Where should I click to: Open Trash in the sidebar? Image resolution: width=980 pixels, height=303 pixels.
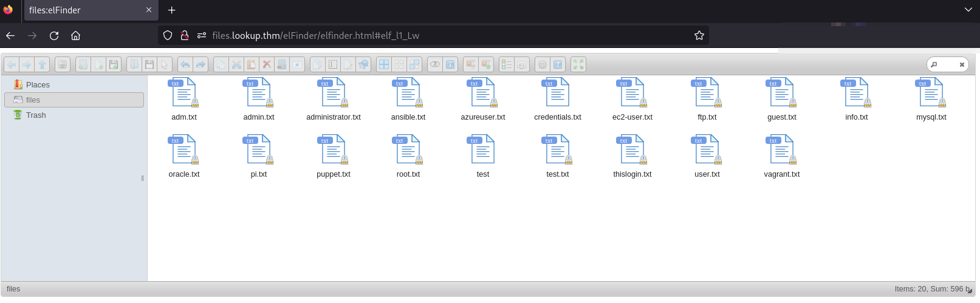coord(36,115)
